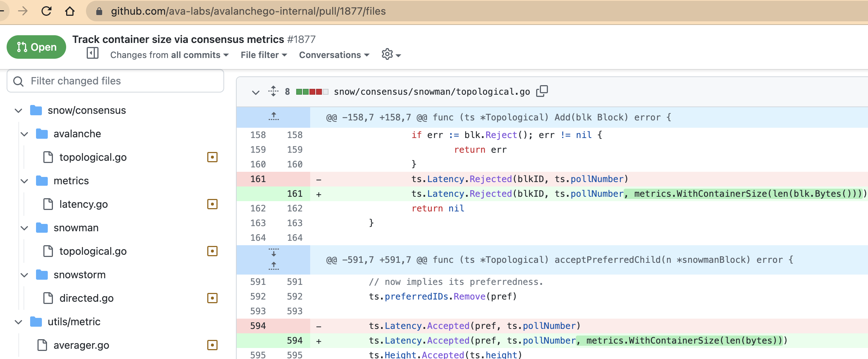Expand down above the acceptPreferredChild hunk

click(x=273, y=253)
